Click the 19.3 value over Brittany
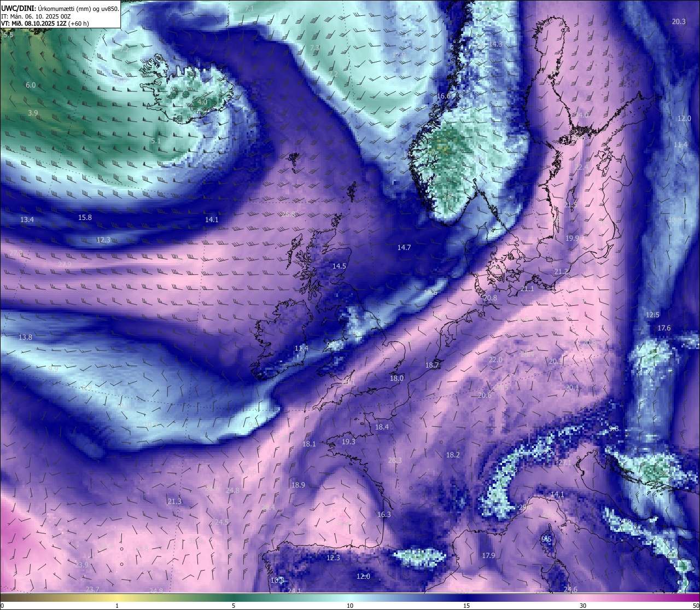 348,442
